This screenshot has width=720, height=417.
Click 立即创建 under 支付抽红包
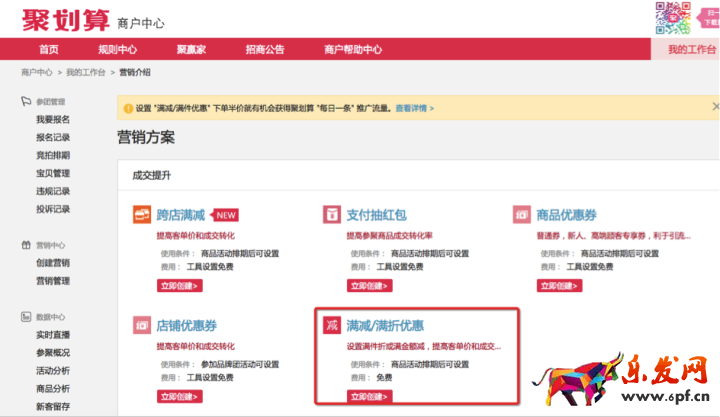tap(370, 286)
